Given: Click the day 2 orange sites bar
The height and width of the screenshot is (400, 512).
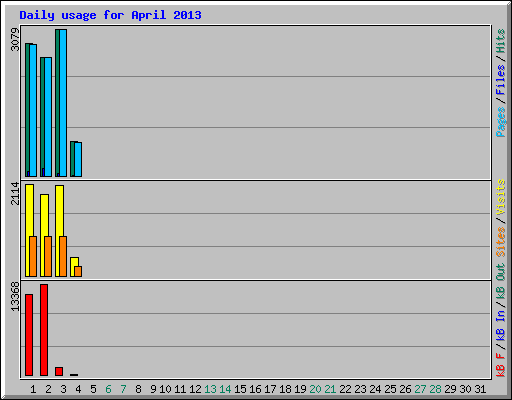Looking at the screenshot, I should [48, 256].
